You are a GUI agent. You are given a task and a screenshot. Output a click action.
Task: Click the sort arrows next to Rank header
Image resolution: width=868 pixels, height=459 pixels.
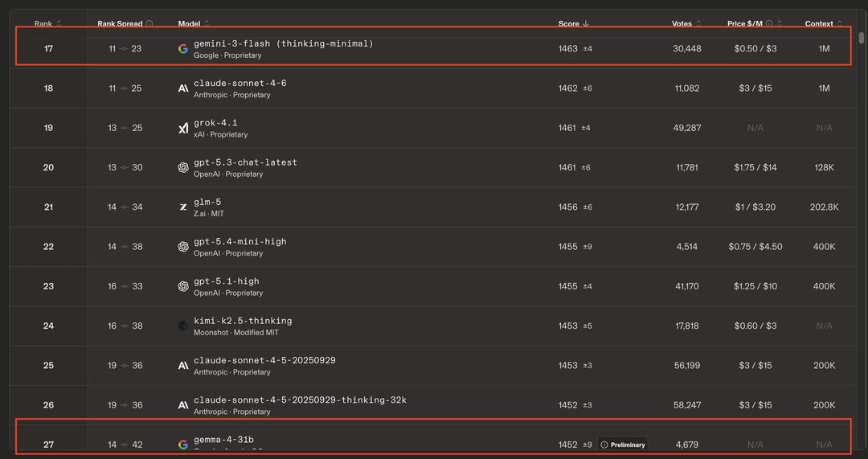click(59, 24)
